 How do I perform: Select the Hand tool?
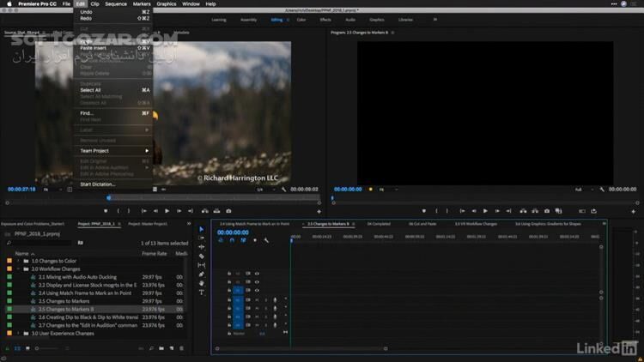(201, 283)
